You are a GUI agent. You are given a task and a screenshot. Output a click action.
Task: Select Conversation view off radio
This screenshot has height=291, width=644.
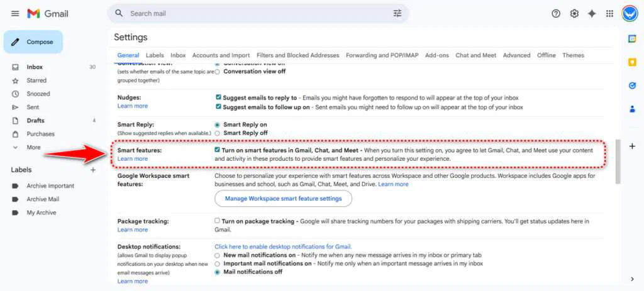pyautogui.click(x=217, y=72)
